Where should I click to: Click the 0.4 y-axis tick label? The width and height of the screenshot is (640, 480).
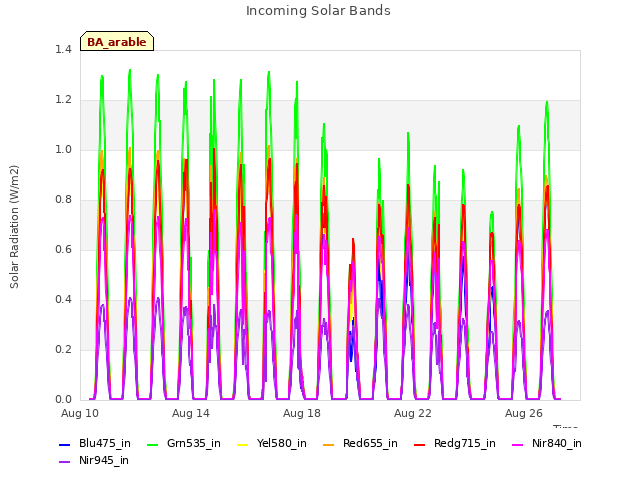pos(63,300)
